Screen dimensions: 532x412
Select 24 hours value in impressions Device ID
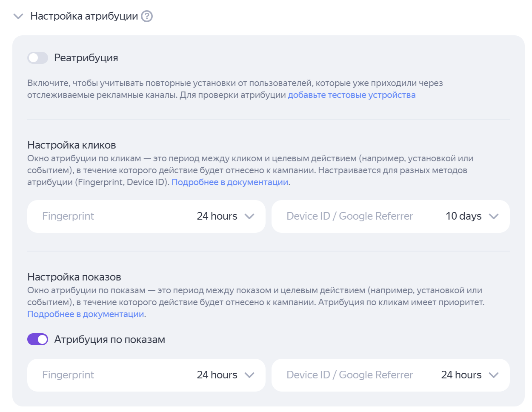461,375
